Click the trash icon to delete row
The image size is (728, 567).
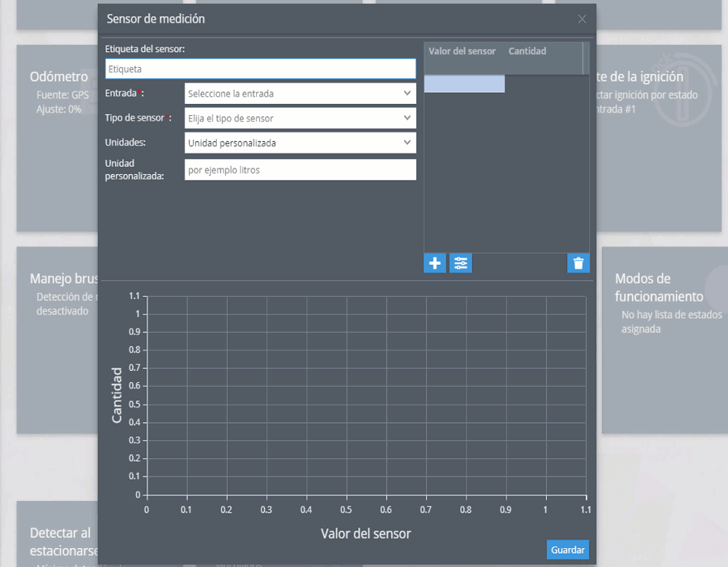[578, 263]
